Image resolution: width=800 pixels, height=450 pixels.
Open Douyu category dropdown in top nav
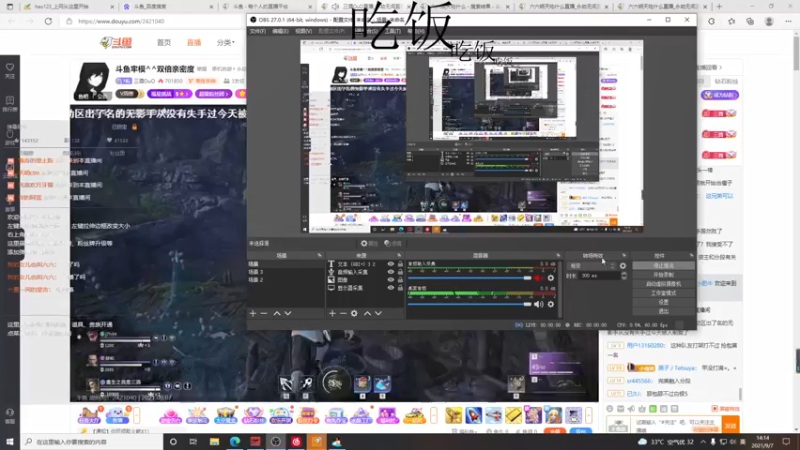(x=226, y=42)
